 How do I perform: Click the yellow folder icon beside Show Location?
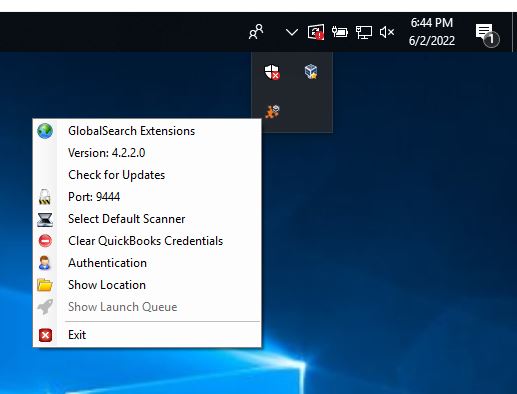pyautogui.click(x=45, y=285)
